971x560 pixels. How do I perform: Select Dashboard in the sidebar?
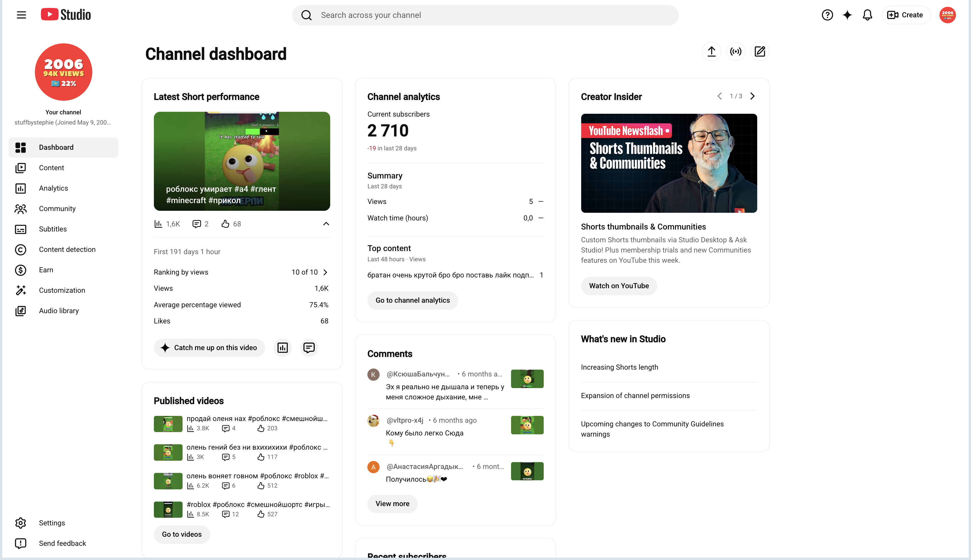pyautogui.click(x=63, y=147)
